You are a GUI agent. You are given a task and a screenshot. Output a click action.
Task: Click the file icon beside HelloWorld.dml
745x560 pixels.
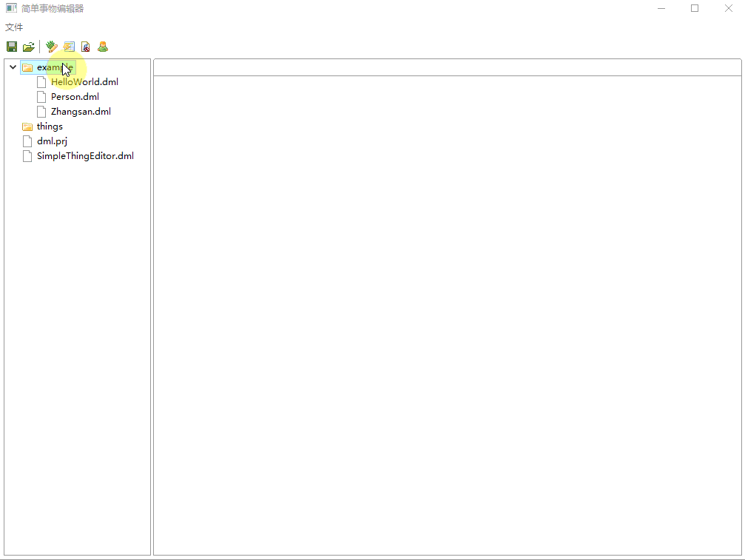[x=42, y=82]
